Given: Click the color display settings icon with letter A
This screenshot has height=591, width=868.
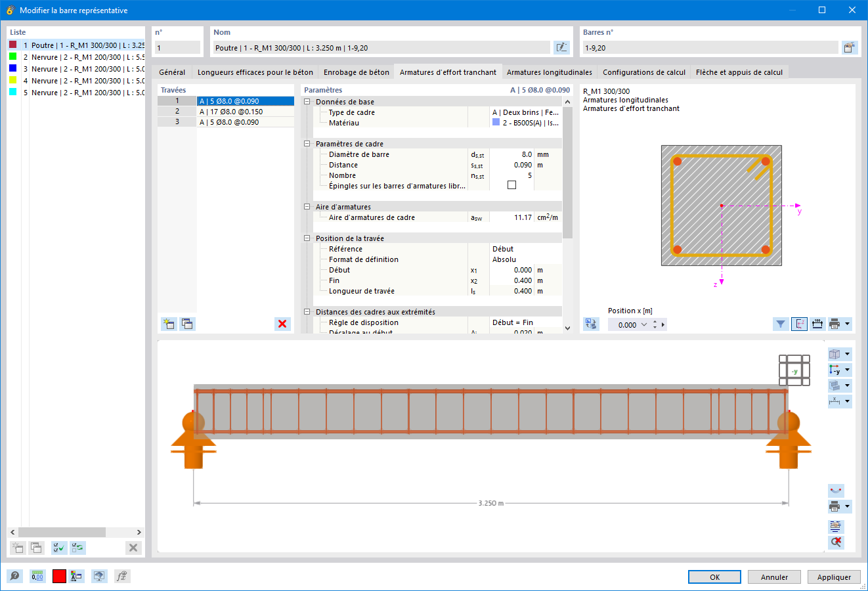Looking at the screenshot, I should (x=77, y=576).
